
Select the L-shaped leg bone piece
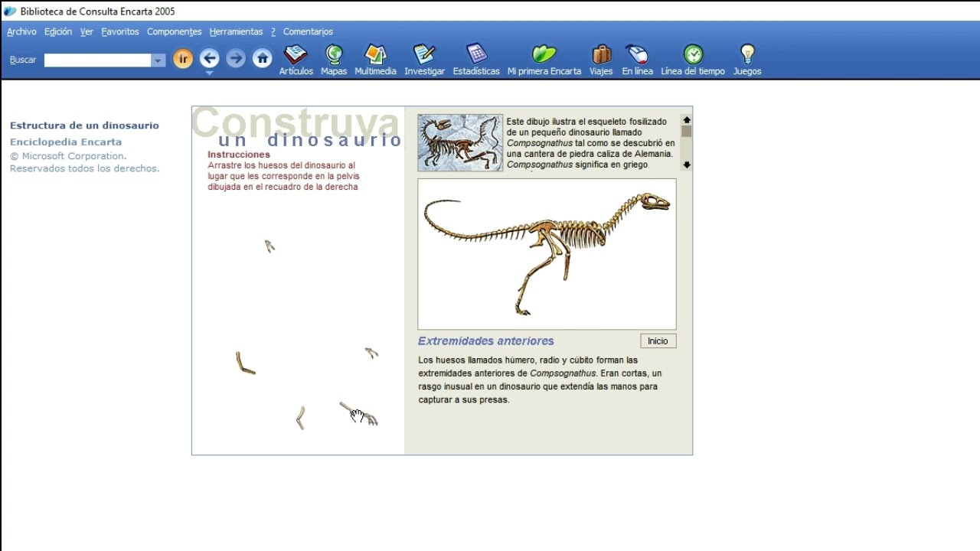(x=245, y=363)
